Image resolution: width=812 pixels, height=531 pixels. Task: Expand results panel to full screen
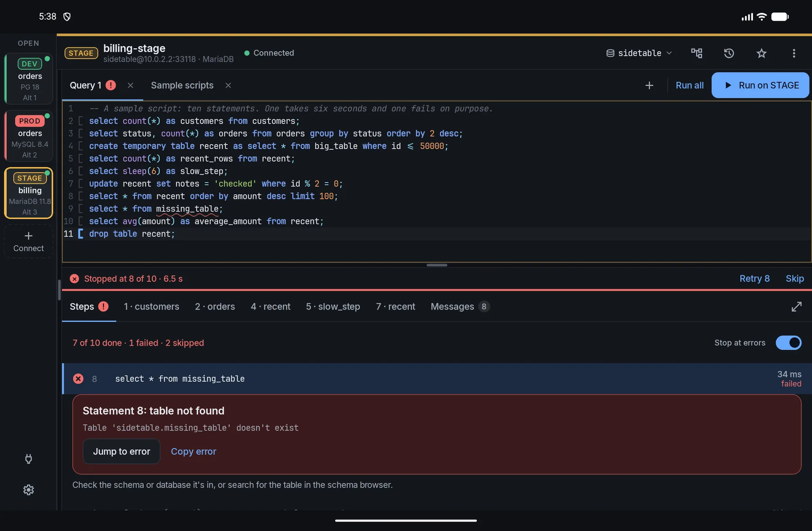tap(797, 307)
